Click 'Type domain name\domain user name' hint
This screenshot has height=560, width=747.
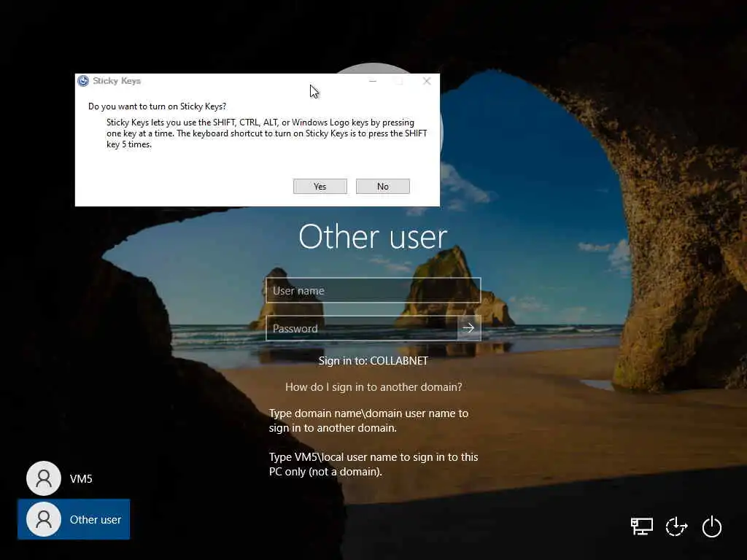coord(368,421)
